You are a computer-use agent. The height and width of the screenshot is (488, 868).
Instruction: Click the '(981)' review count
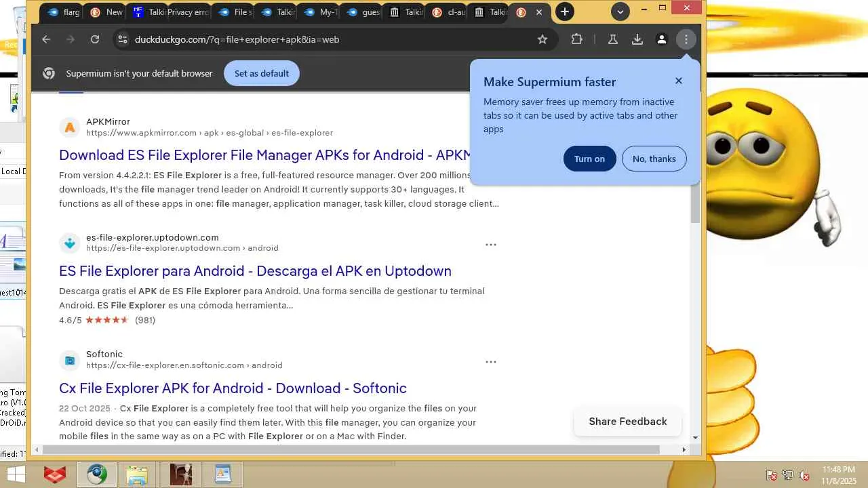pos(145,320)
